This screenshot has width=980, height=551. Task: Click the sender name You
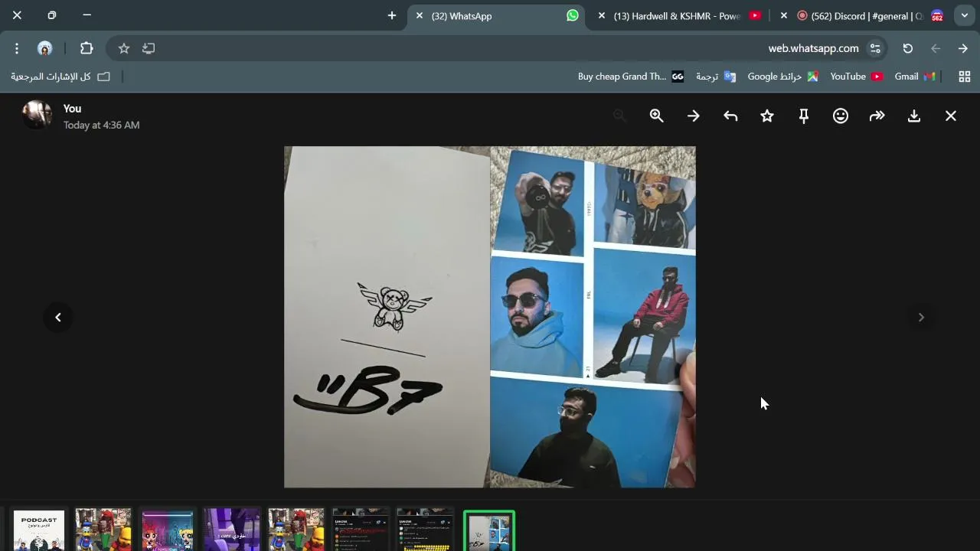pos(72,109)
